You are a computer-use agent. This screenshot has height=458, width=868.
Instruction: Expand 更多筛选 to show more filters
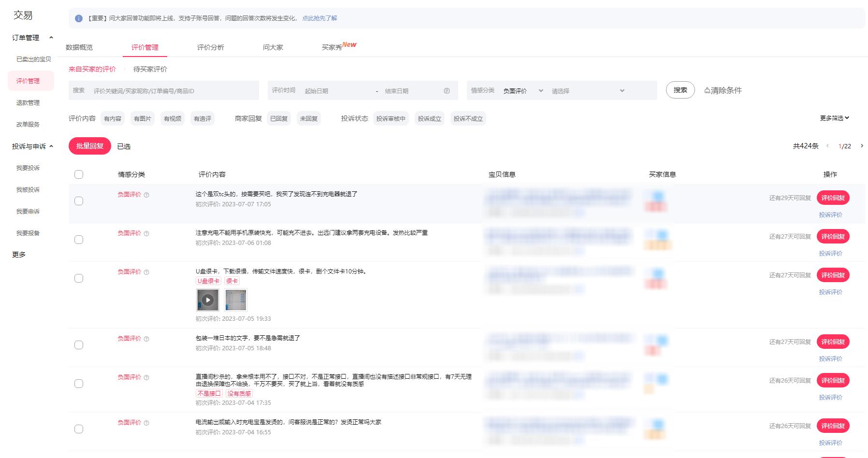(x=834, y=118)
